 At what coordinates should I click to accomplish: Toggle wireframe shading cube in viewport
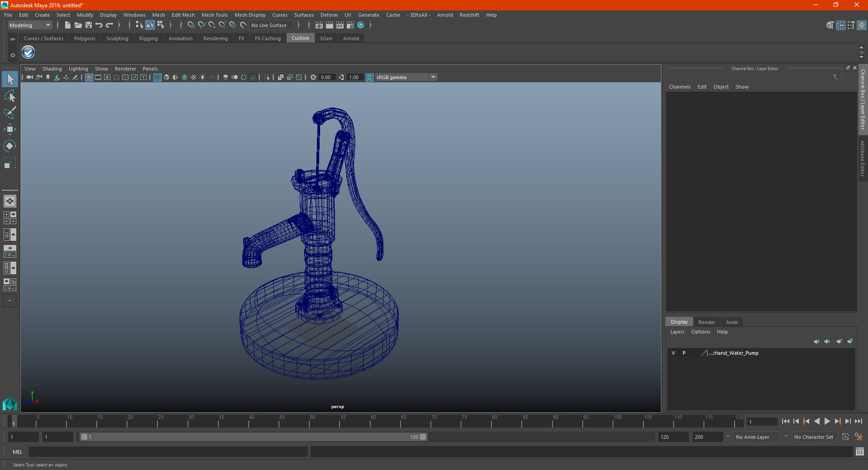(157, 77)
